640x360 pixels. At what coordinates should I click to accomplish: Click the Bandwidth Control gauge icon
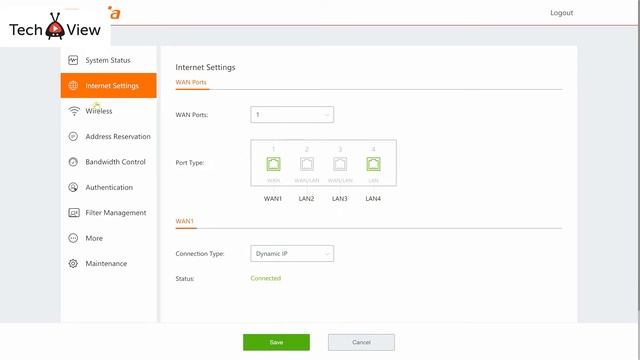click(x=73, y=162)
